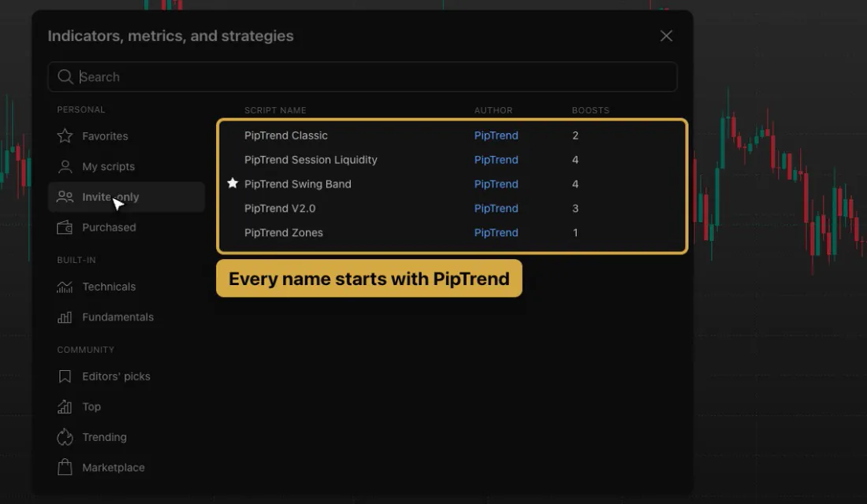Browse Trending community scripts

(x=127, y=437)
